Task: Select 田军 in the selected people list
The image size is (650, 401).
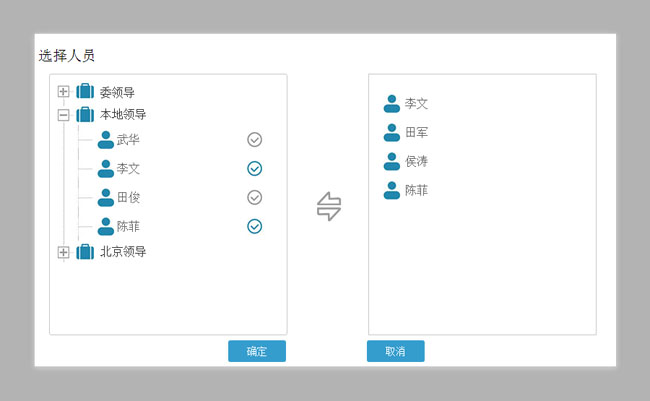Action: coord(416,132)
